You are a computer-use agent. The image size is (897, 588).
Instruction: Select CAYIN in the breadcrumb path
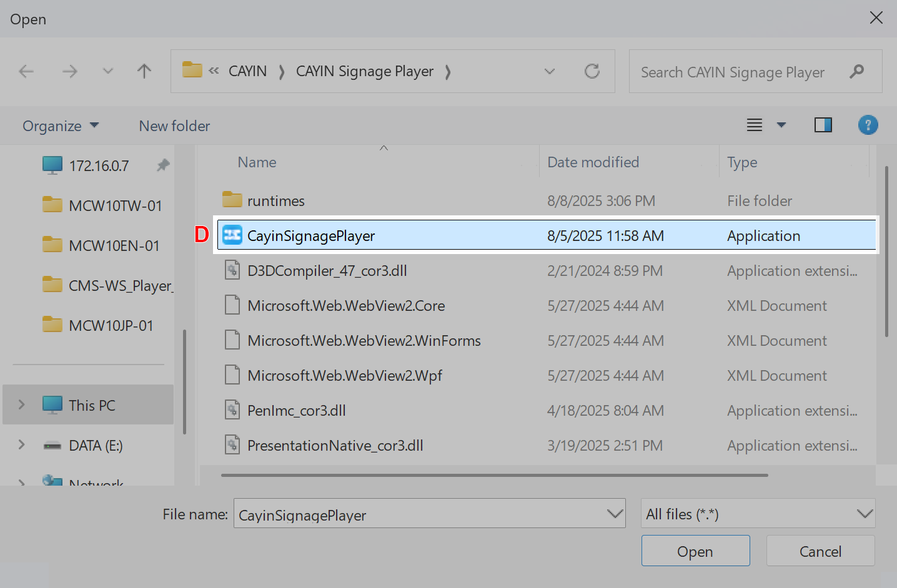pos(247,71)
